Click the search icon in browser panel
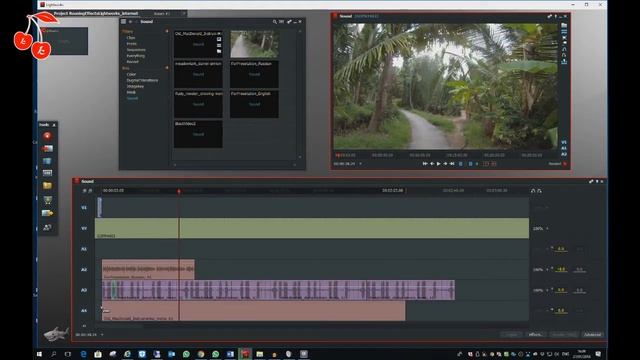Image resolution: width=640 pixels, height=360 pixels. coord(275,22)
